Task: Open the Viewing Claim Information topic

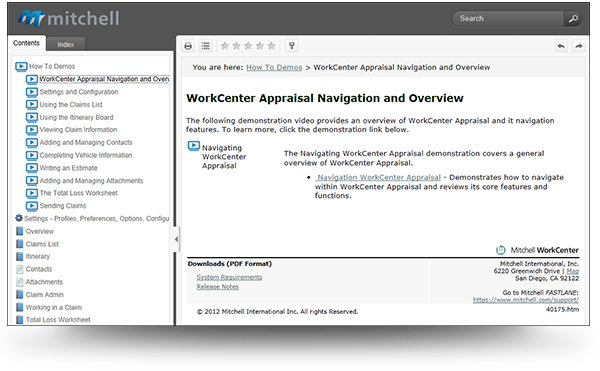Action: 78,130
